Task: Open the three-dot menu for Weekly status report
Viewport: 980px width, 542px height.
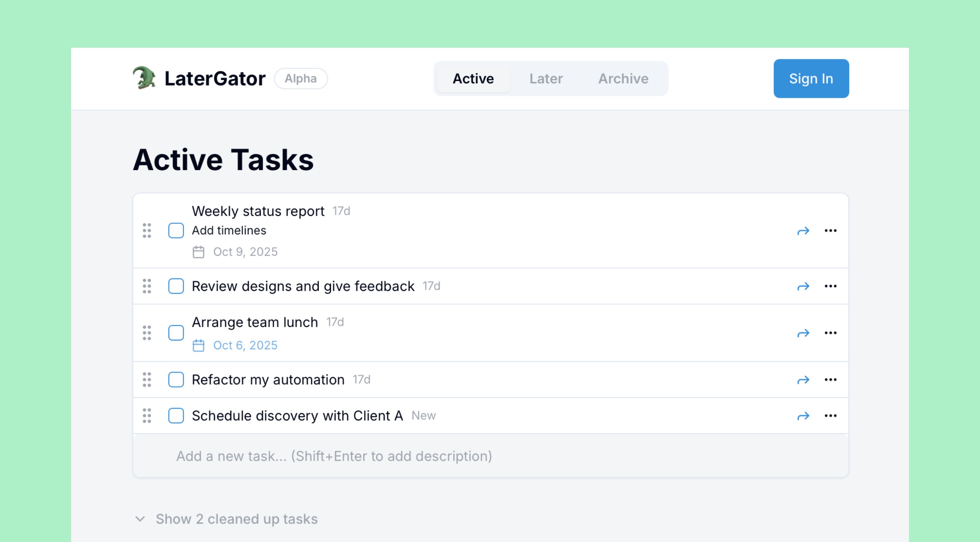Action: [831, 230]
